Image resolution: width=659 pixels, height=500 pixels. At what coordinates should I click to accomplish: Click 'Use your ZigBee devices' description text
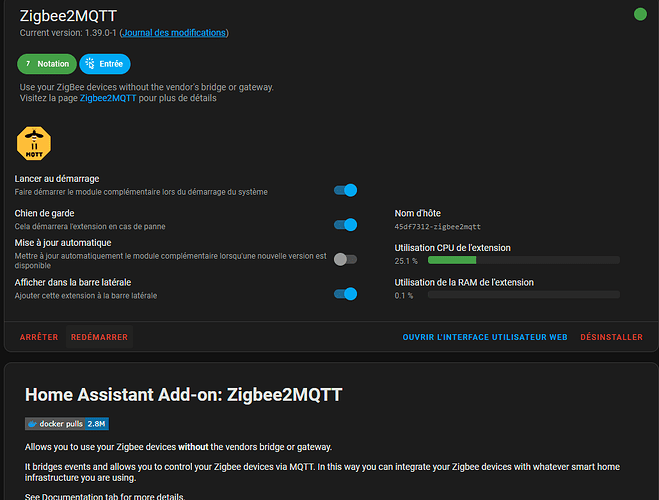tap(147, 87)
